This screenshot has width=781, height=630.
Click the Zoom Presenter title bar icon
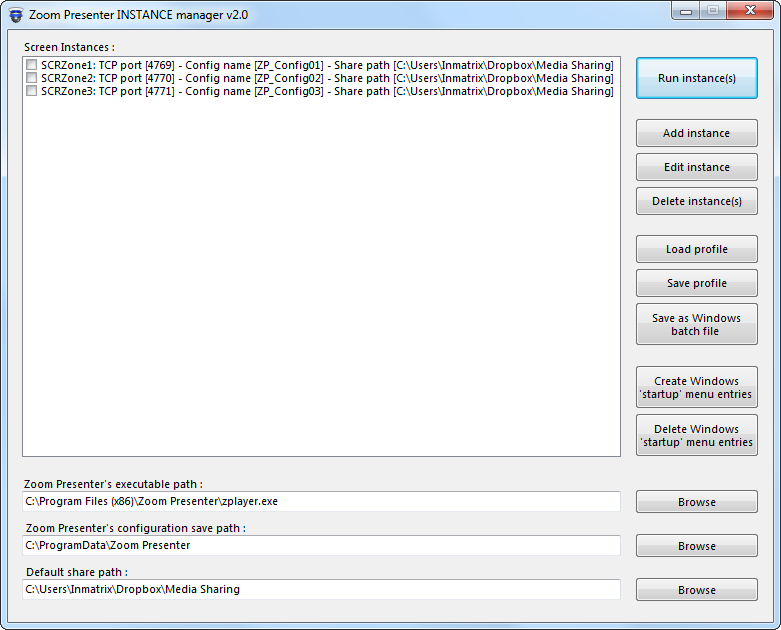pyautogui.click(x=16, y=15)
